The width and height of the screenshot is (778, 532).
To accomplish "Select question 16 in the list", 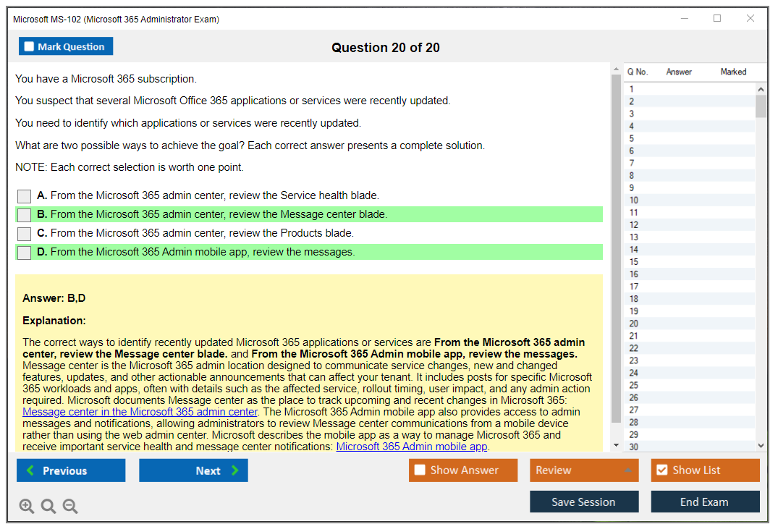I will pos(690,274).
